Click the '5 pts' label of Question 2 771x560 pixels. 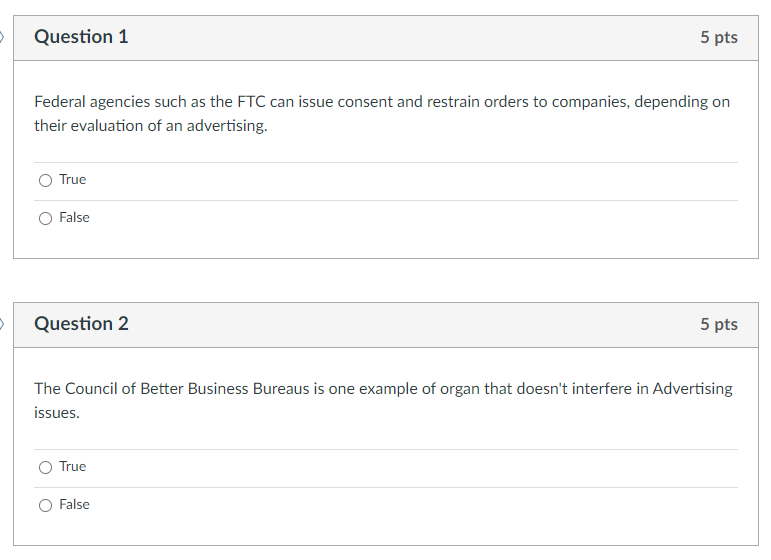click(x=718, y=324)
